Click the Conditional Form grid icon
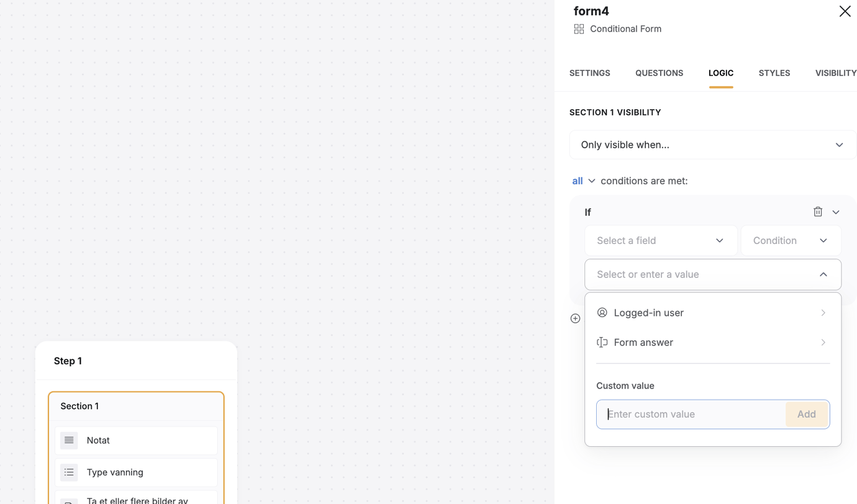This screenshot has height=504, width=857. coord(579,29)
